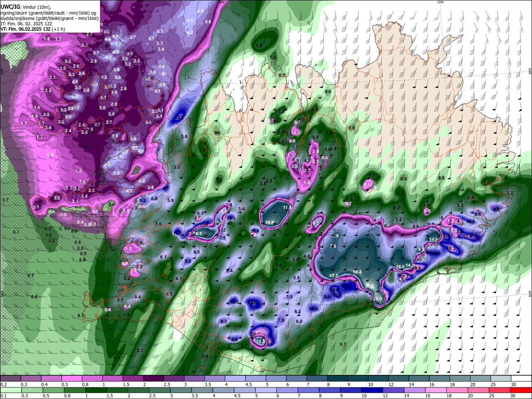Click the 'rigning/skúrir' legend description line
Screen dimensions: 532x399
click(48, 12)
